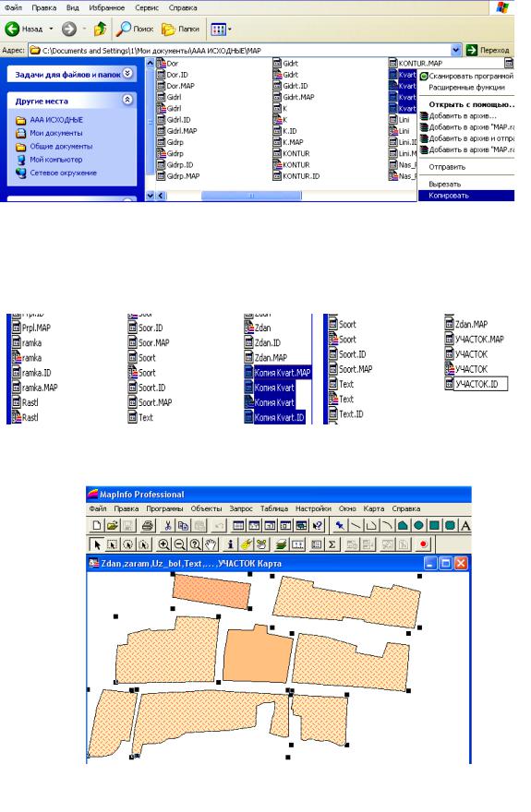Click the horizontal scrollbar thumb in file list
531x812 pixels.
251,196
